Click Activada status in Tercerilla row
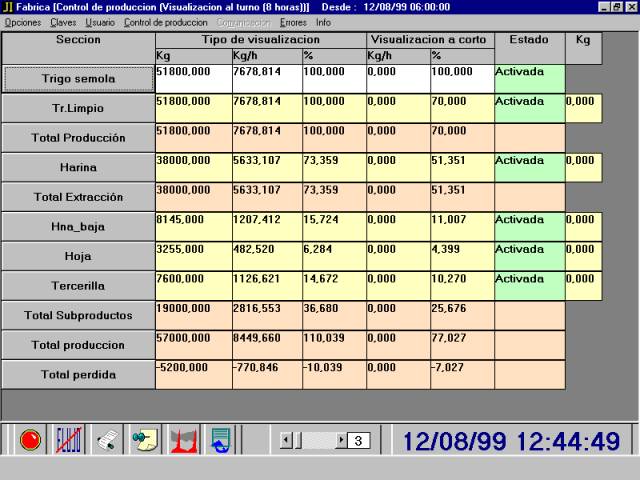 coord(530,286)
